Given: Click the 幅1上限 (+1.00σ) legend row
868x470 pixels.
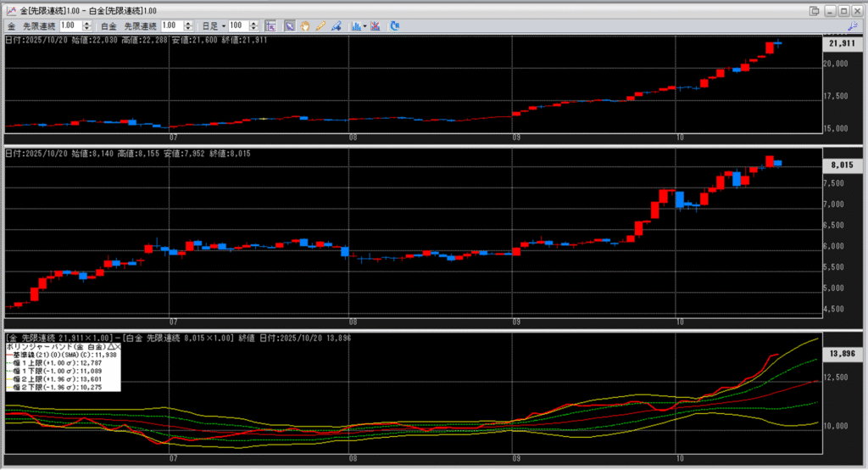Looking at the screenshot, I should [x=53, y=363].
